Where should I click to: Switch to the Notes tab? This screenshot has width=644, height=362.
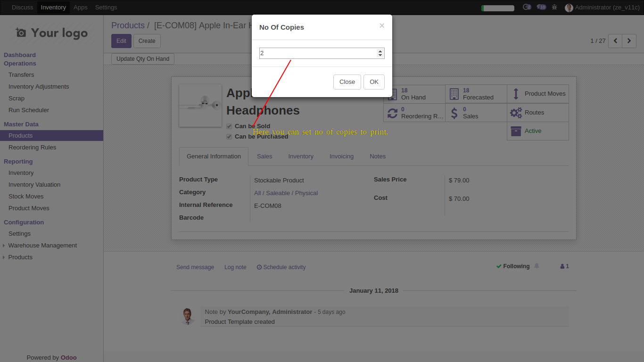pos(378,156)
